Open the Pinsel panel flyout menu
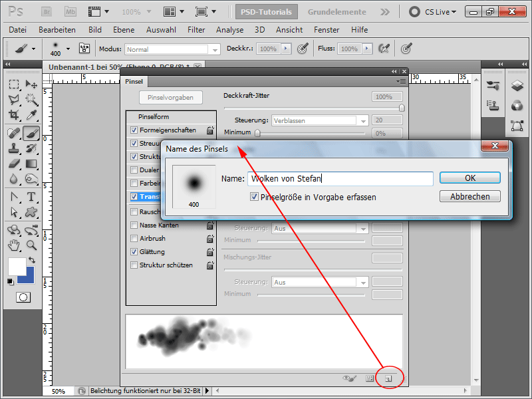The image size is (532, 399). pos(401,81)
